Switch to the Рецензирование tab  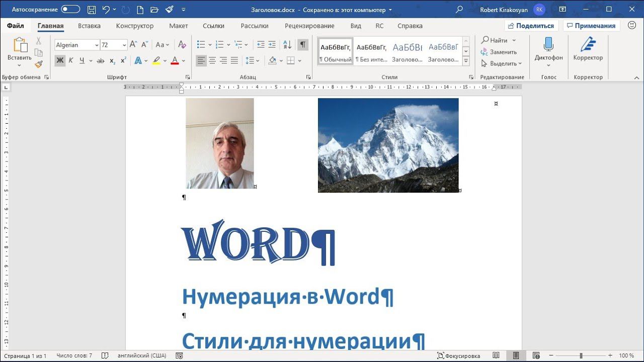click(x=309, y=26)
